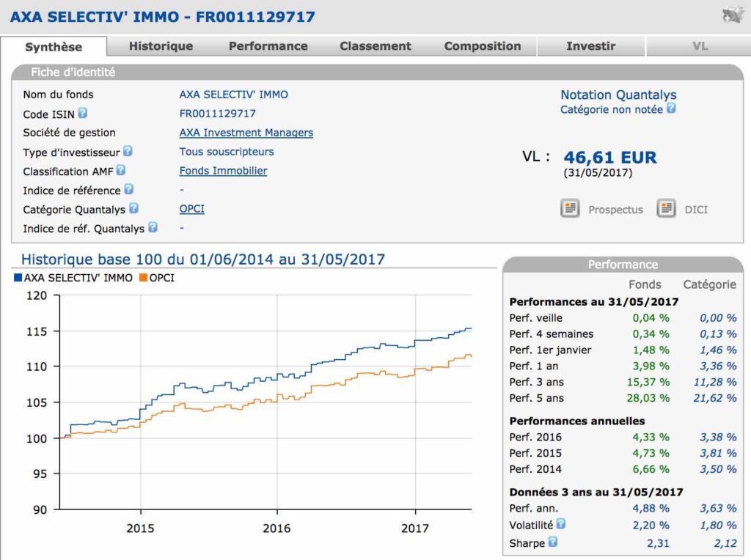Click Perf. 2014 fund value 6,66 %

click(651, 469)
